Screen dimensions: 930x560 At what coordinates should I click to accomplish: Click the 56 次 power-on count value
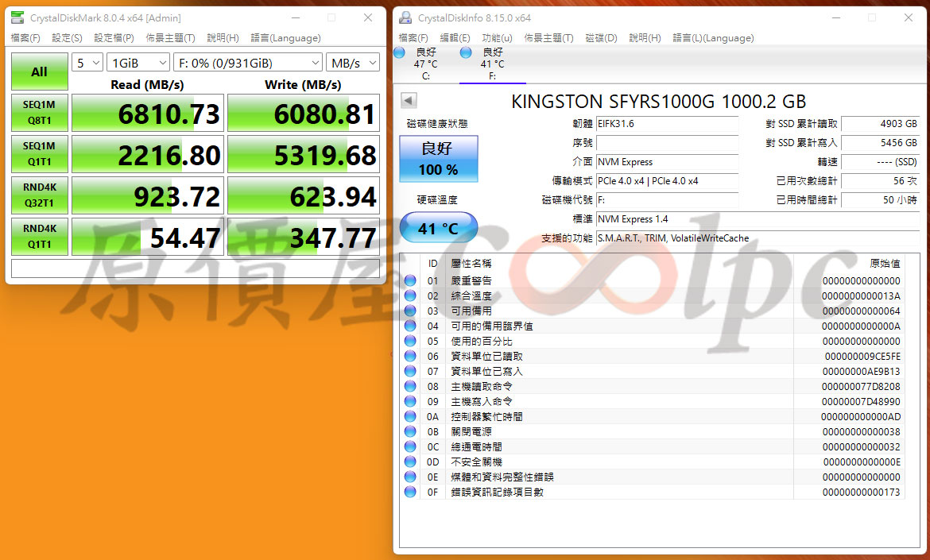(881, 181)
